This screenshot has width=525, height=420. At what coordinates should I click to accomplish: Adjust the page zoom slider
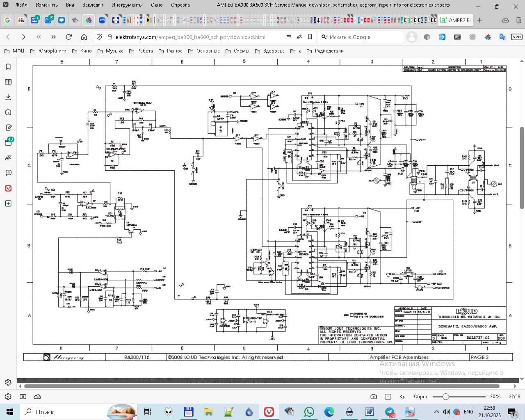[x=446, y=397]
